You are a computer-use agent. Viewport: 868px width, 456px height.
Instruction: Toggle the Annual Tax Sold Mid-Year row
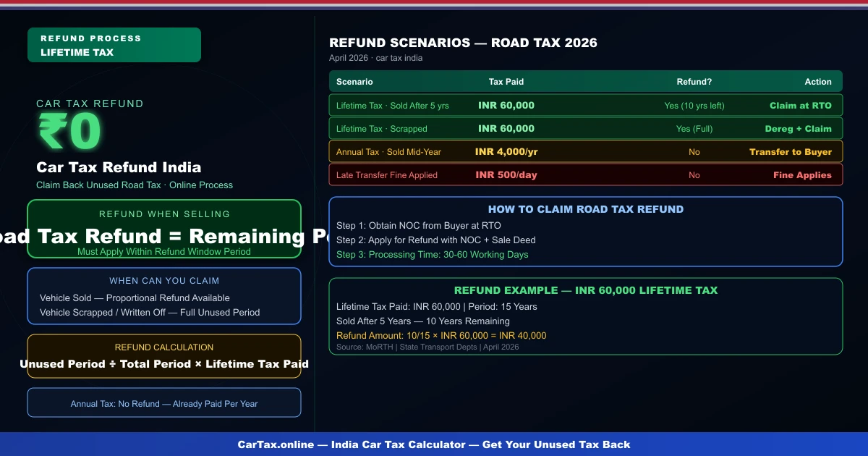click(x=586, y=151)
